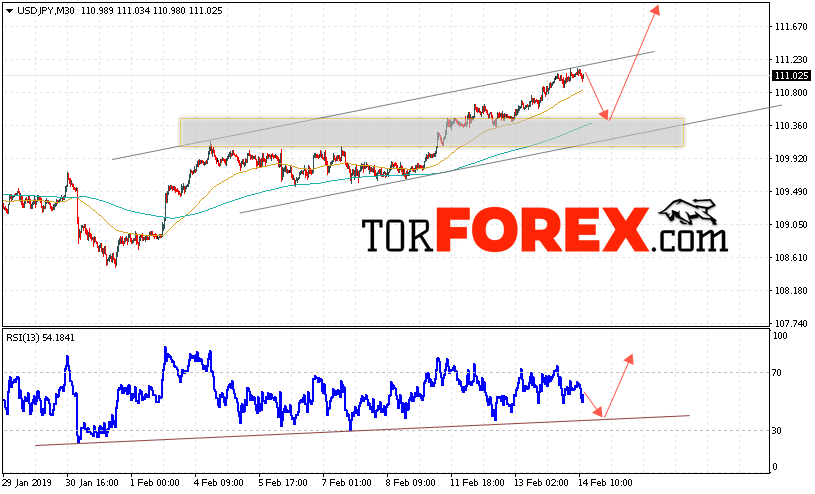
Task: Select the current price tag 111.025
Action: click(x=792, y=75)
